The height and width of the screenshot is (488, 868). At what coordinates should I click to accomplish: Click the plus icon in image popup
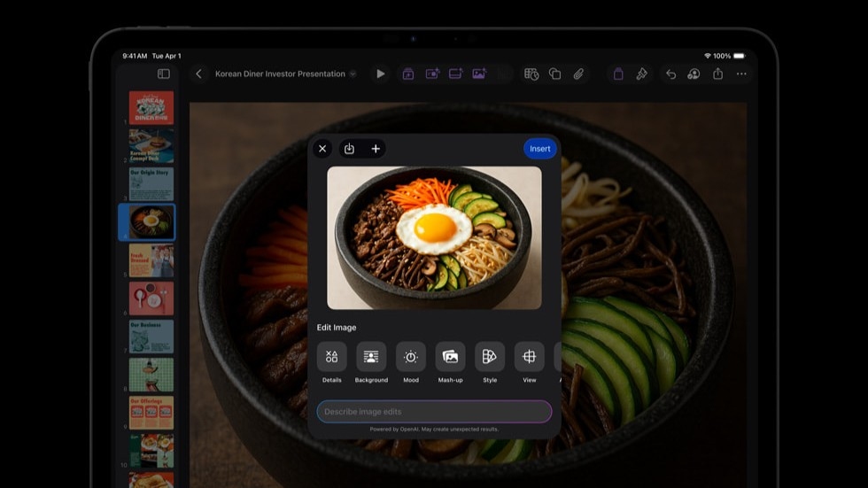click(376, 149)
